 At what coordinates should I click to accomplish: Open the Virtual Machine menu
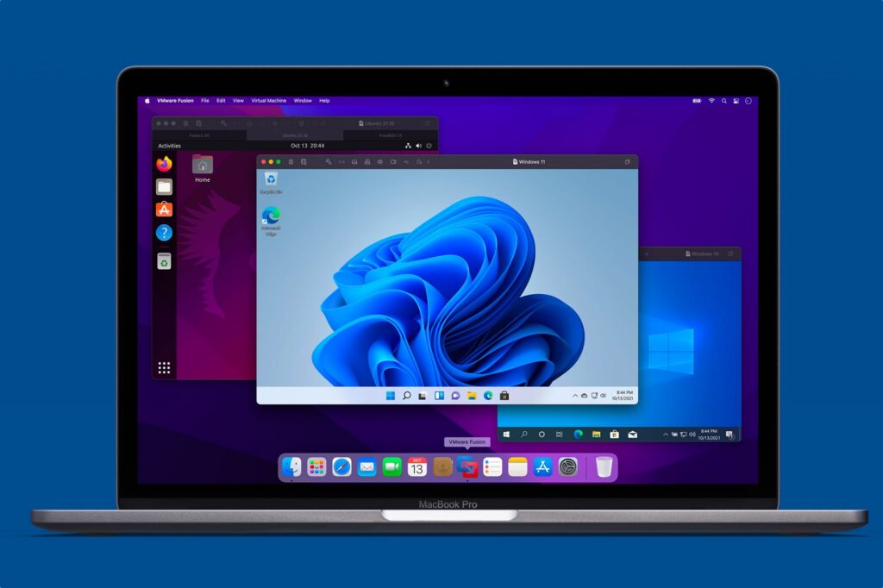[x=268, y=101]
